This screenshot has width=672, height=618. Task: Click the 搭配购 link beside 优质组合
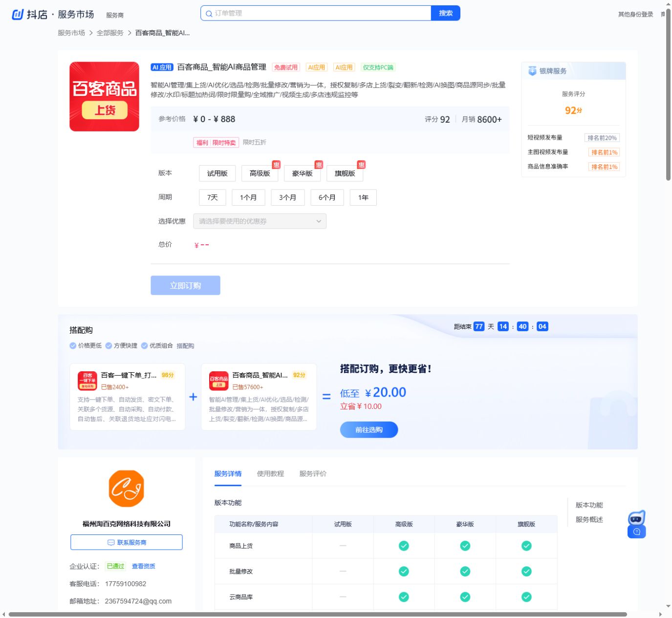coord(185,346)
